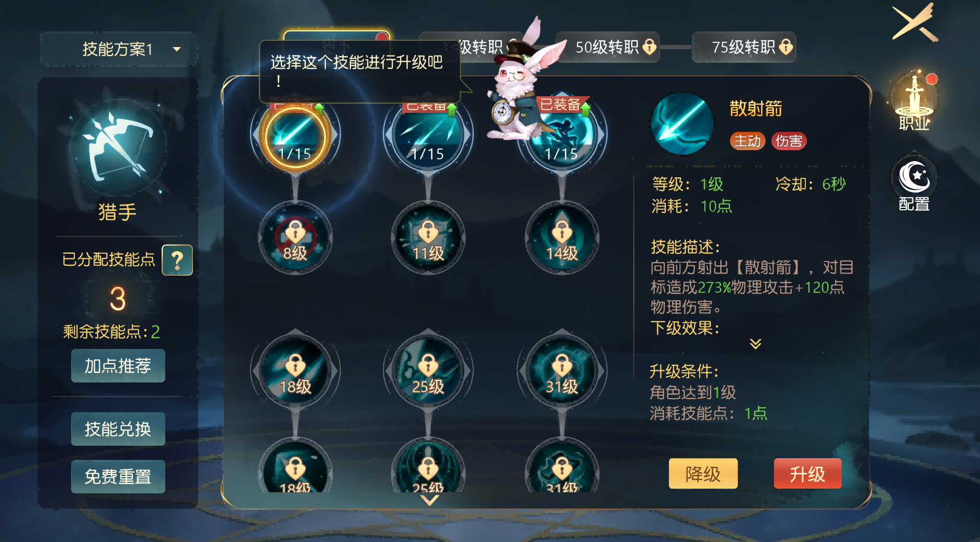Expand skill tree with bottom chevron arrow

429,501
